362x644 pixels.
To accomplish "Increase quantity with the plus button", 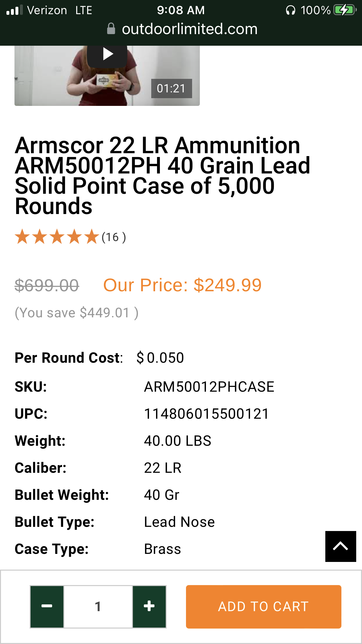I will 149,607.
